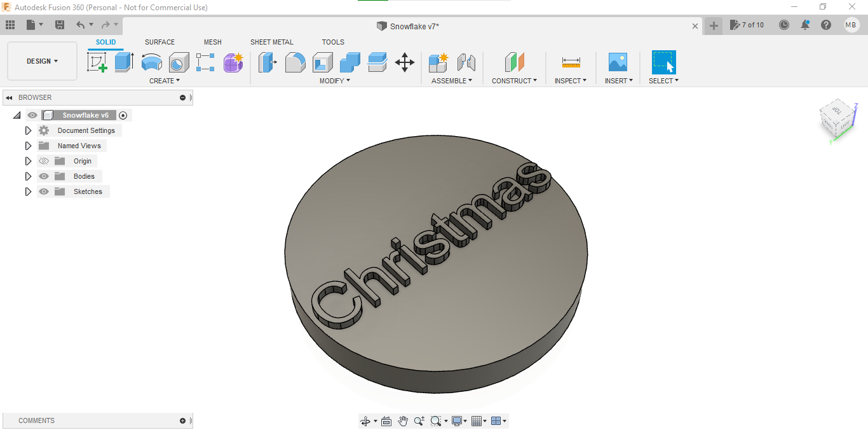The width and height of the screenshot is (868, 430).
Task: Switch to the SOLID tab
Action: pyautogui.click(x=106, y=42)
